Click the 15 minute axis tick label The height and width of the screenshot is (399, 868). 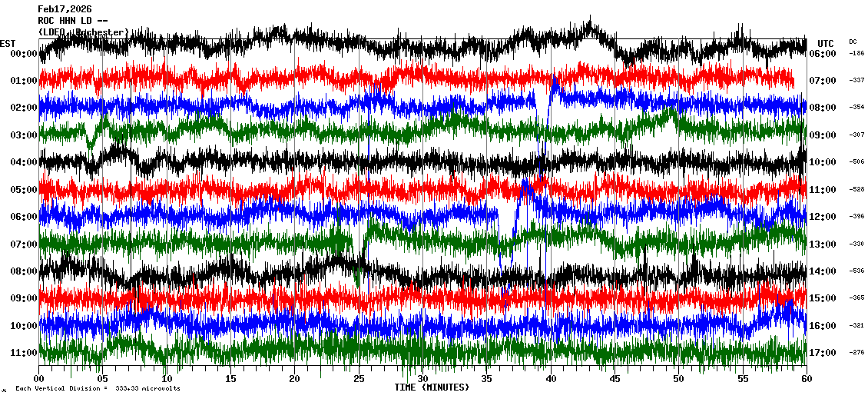click(x=231, y=378)
